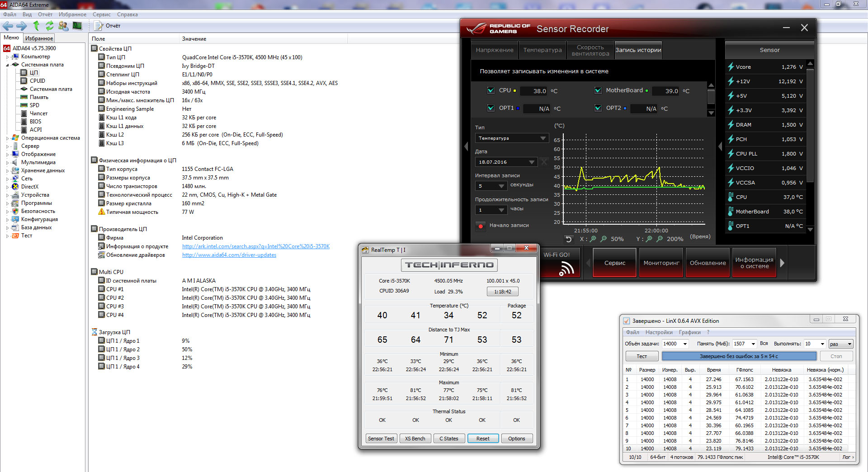The image size is (868, 472).
Task: Click the second X-axis zoom magnifier icon
Action: tap(604, 239)
